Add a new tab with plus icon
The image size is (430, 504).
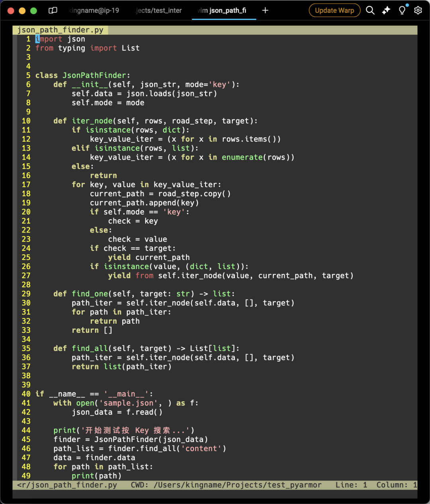265,10
